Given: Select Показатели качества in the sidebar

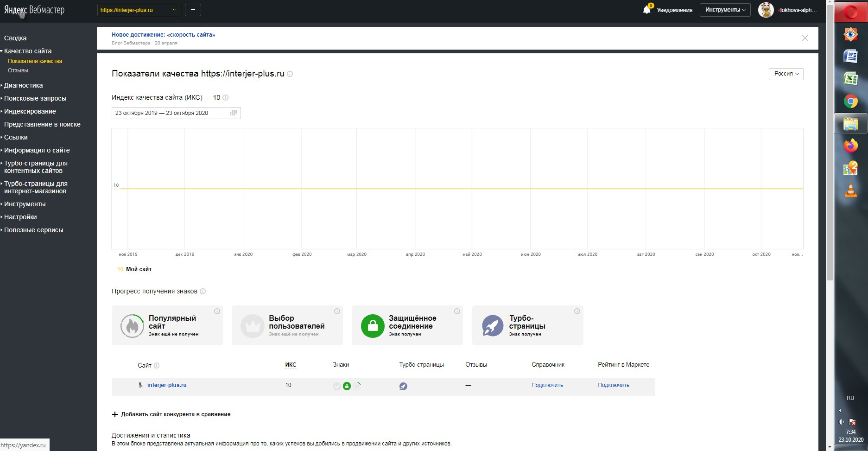Looking at the screenshot, I should click(x=35, y=61).
